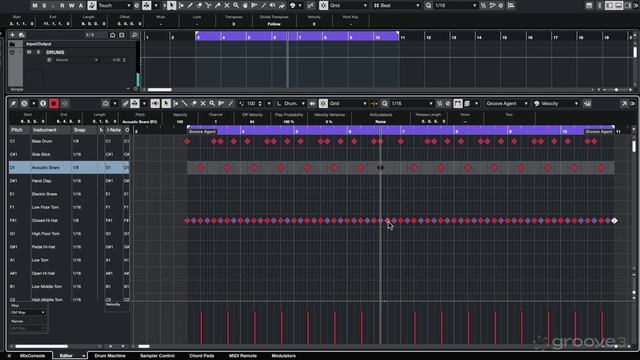This screenshot has width=640, height=360.
Task: Open the drum editor Grid snap dropdown
Action: (348, 104)
